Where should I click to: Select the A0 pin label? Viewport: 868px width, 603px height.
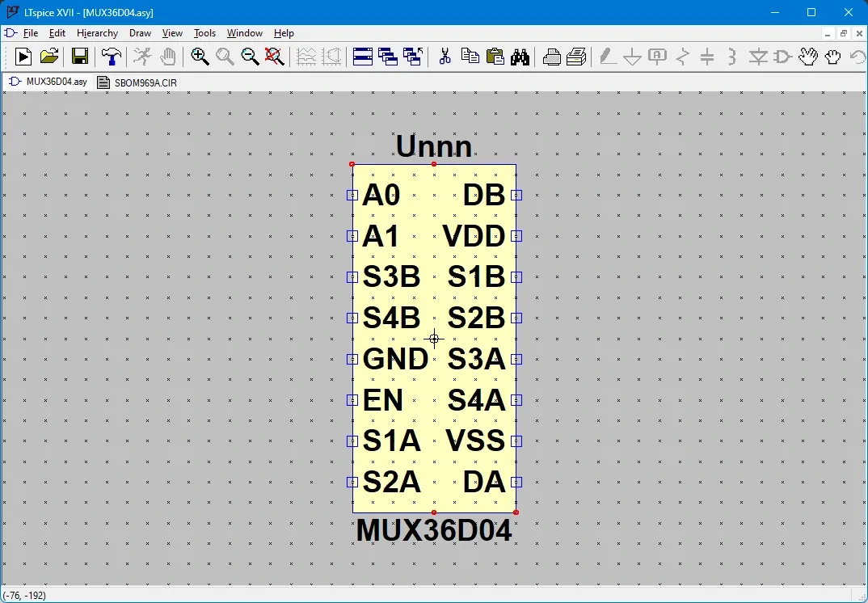click(x=381, y=195)
